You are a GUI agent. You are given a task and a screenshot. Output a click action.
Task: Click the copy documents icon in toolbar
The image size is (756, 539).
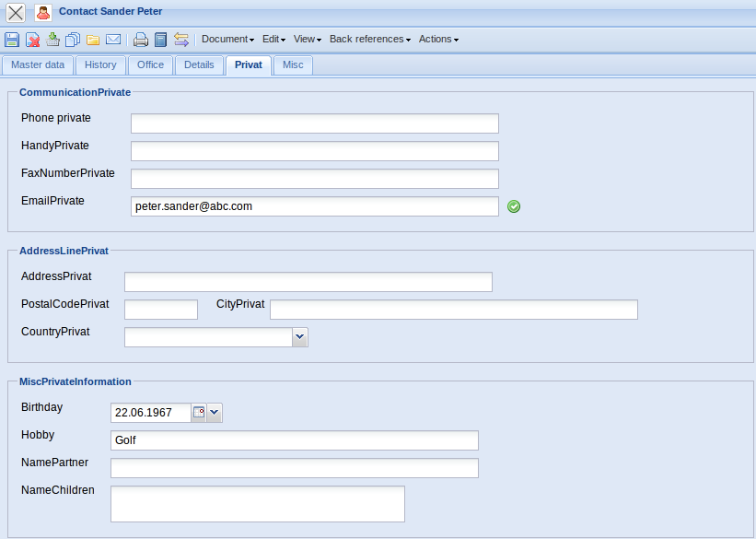click(73, 40)
